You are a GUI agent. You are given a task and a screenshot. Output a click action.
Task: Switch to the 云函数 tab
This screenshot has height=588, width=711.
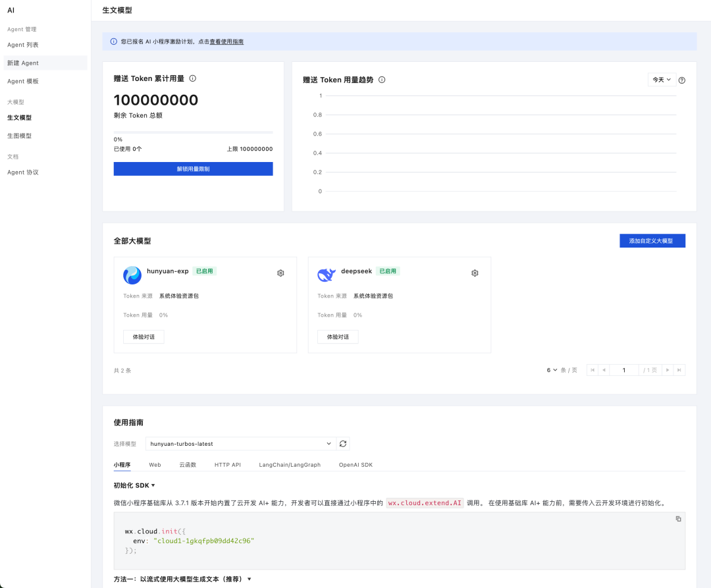tap(188, 465)
